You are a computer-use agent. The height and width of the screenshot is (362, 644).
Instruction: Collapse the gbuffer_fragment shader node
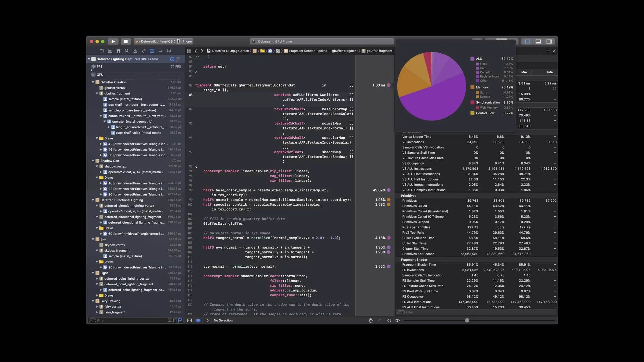tap(97, 94)
